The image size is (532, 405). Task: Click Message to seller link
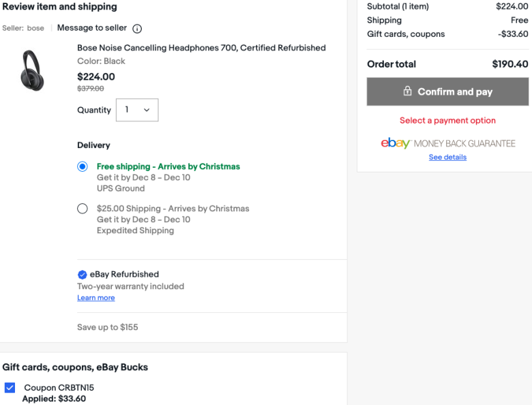(x=92, y=28)
